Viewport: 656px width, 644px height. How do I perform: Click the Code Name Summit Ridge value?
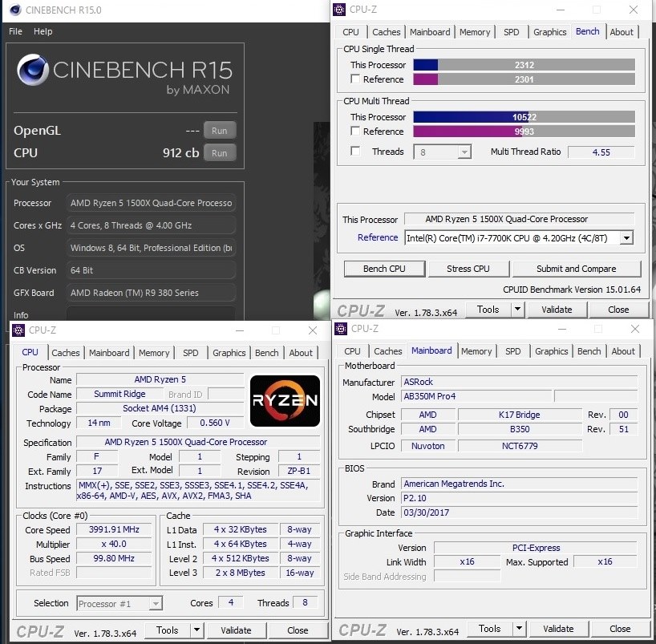119,394
